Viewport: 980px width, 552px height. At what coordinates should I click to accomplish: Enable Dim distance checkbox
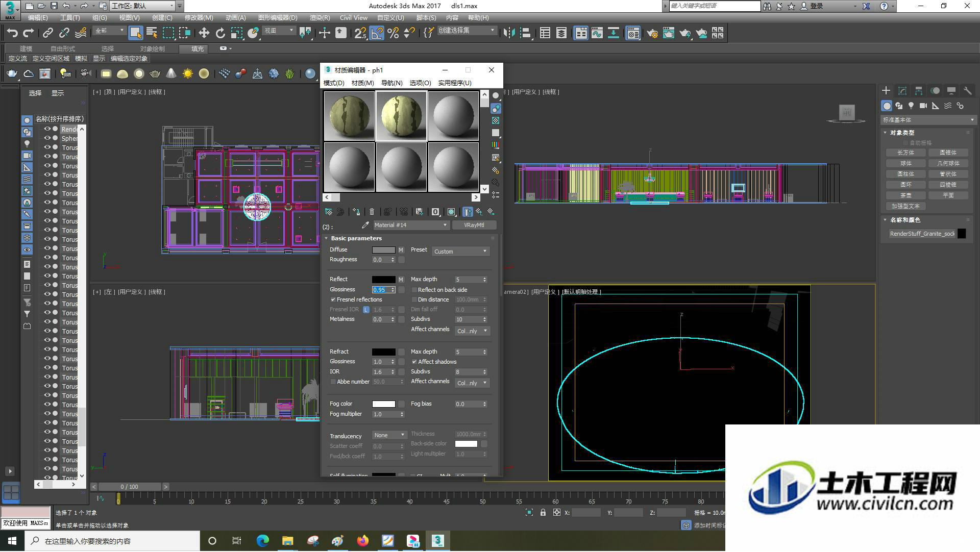pos(414,299)
